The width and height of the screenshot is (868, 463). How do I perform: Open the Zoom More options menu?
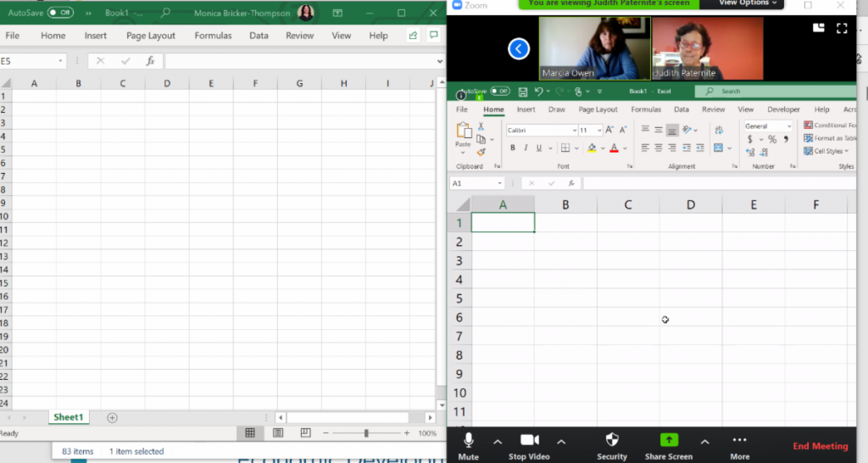(x=739, y=440)
